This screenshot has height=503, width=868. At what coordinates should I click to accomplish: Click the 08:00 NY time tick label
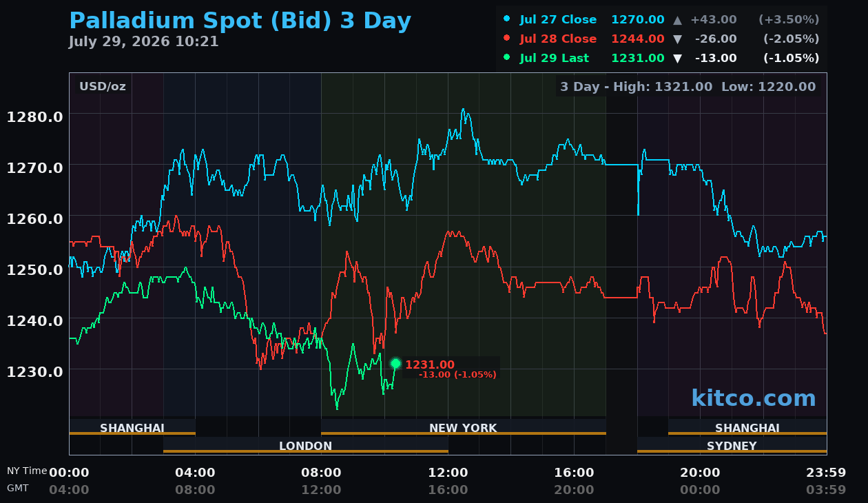[x=321, y=473]
